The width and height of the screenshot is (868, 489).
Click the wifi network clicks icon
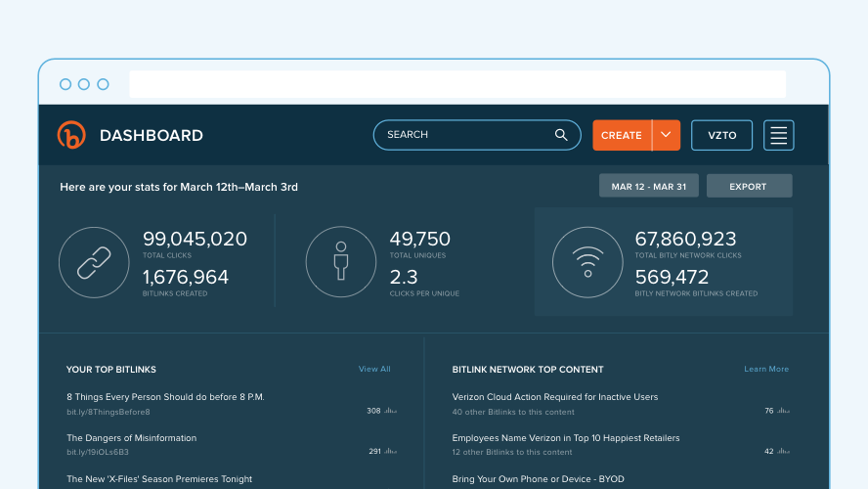[x=587, y=262]
